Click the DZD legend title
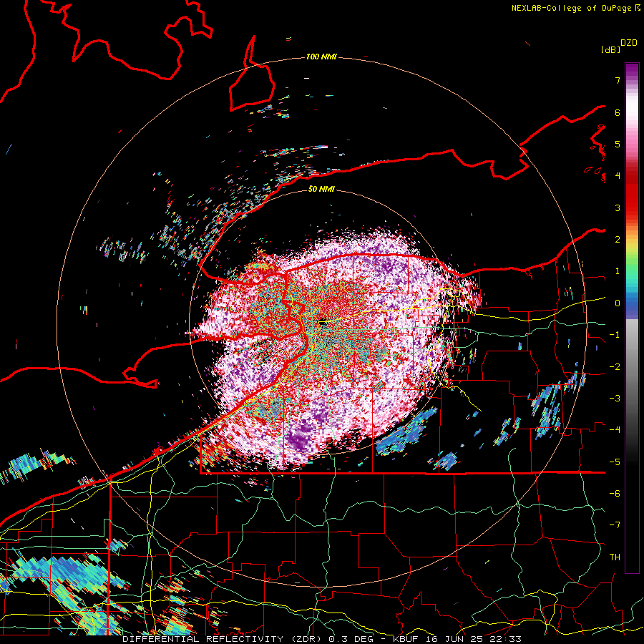Image resolution: width=644 pixels, height=644 pixels. pos(629,43)
